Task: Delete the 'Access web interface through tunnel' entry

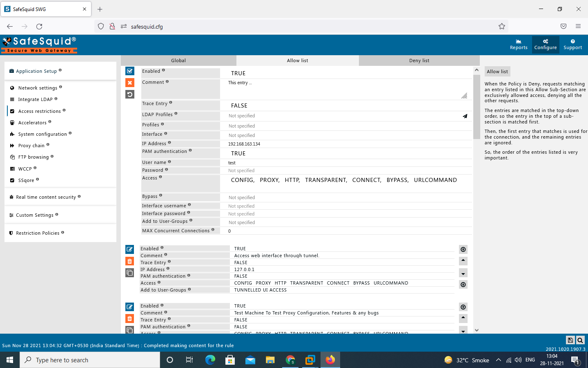Action: click(x=129, y=261)
